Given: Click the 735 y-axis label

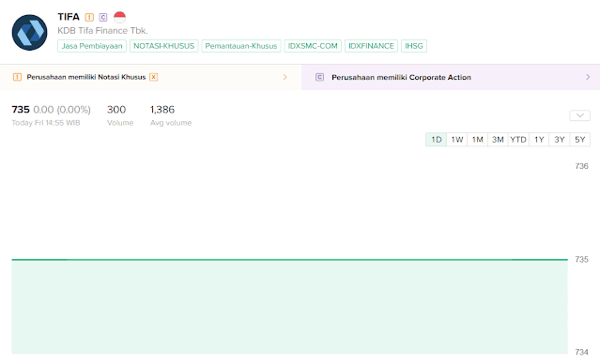Looking at the screenshot, I should pos(581,259).
